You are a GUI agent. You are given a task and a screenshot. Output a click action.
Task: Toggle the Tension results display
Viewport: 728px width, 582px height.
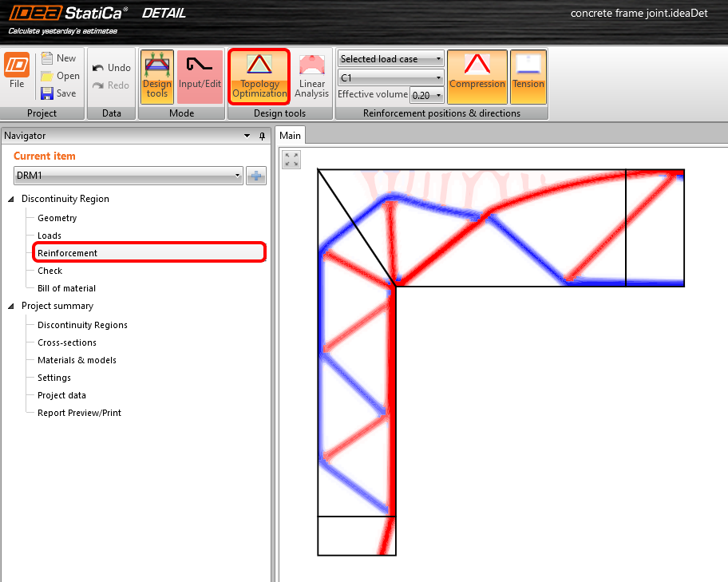pos(528,76)
